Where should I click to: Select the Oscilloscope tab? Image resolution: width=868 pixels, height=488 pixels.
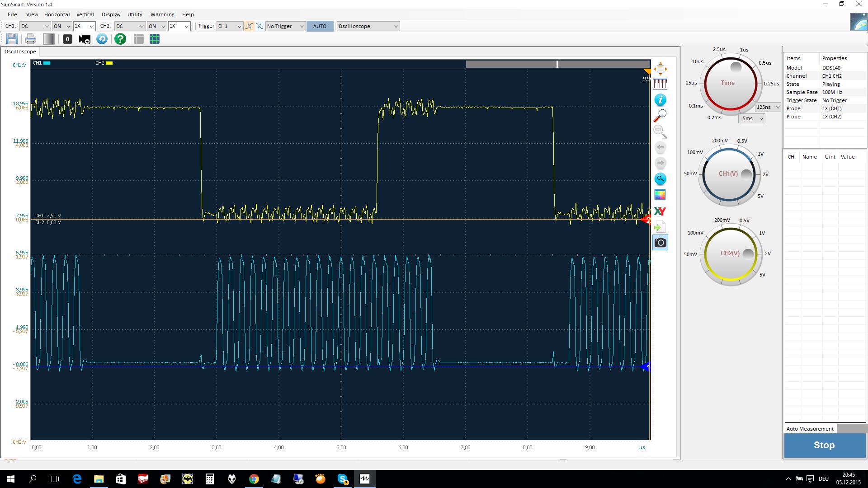[x=20, y=52]
